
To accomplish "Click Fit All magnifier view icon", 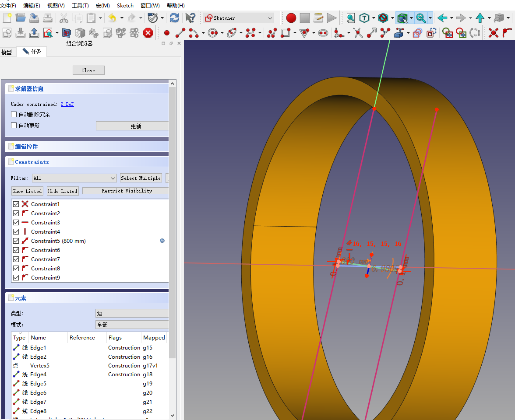I will pos(350,17).
